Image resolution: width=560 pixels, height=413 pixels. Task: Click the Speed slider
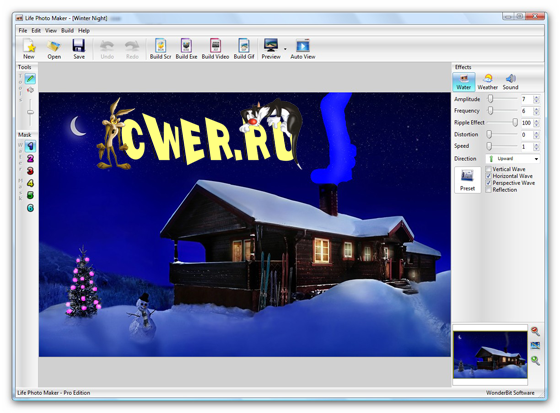tap(502, 146)
